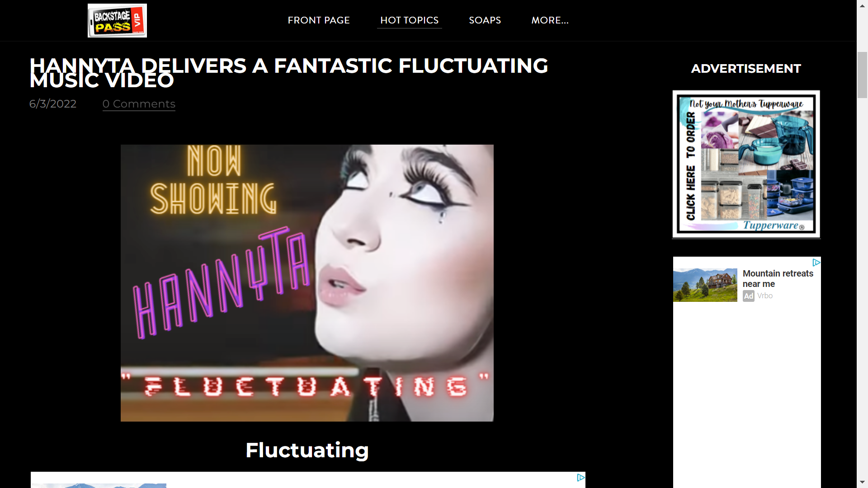
Task: Click the Fluctuating caption heading
Action: point(307,450)
